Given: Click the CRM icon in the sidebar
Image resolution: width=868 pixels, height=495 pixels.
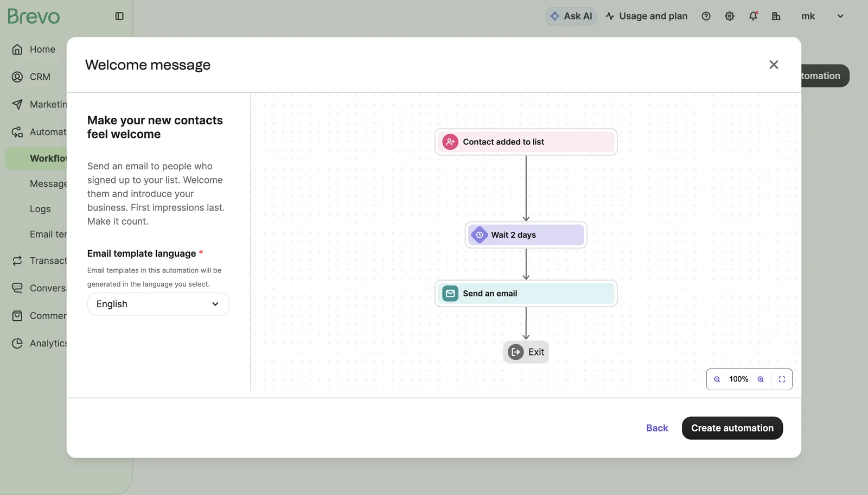Looking at the screenshot, I should coord(17,77).
